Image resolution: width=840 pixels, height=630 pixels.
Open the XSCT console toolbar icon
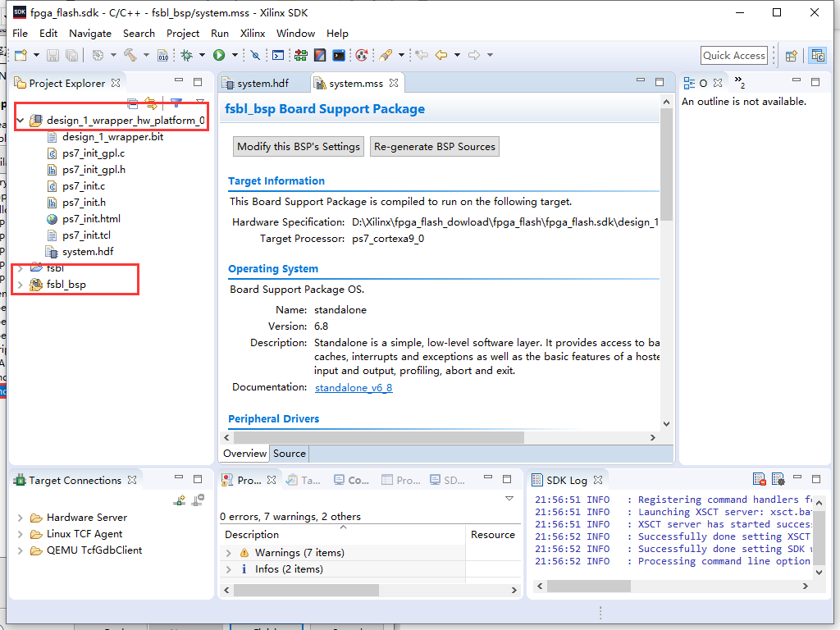tap(339, 55)
